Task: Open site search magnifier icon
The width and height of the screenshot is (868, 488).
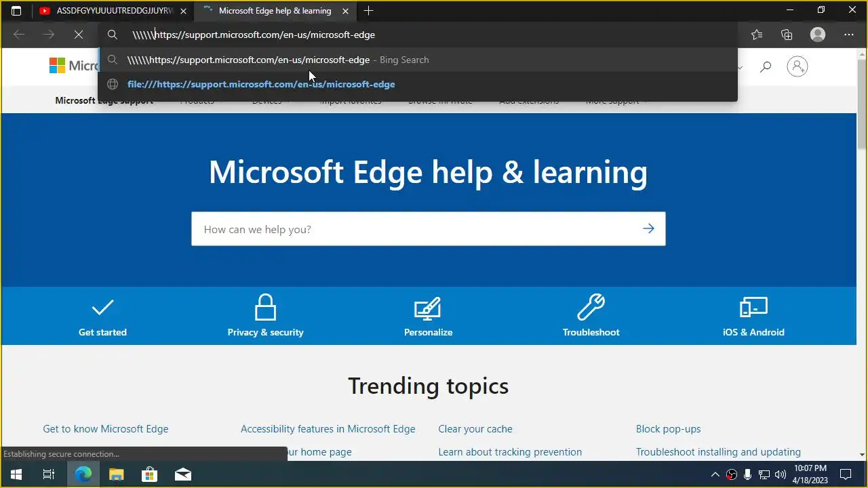Action: [766, 66]
